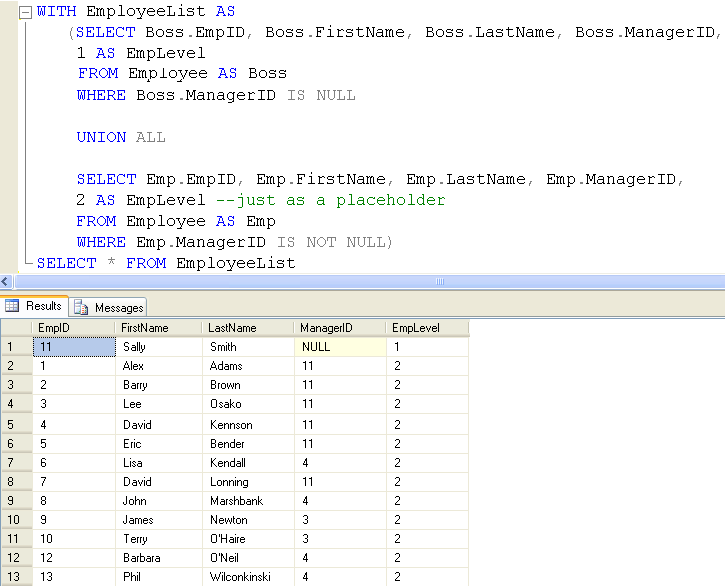Click the last name Lonning
725x586 pixels.
[x=229, y=481]
